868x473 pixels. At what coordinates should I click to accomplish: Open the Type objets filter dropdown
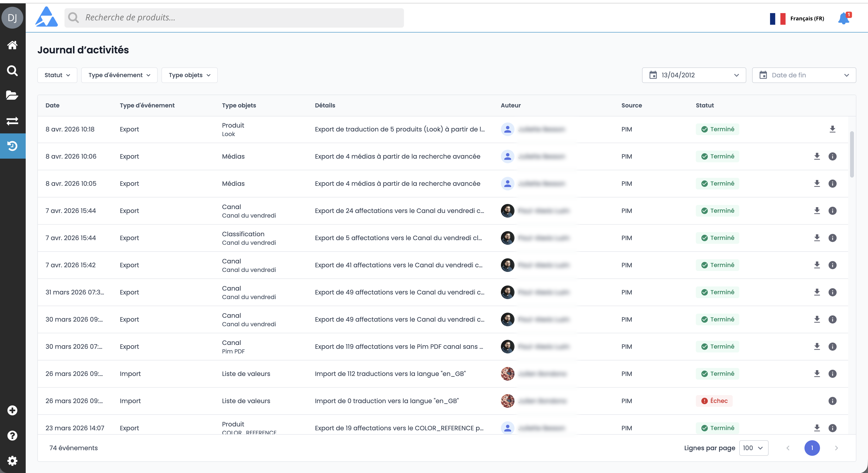click(x=189, y=75)
